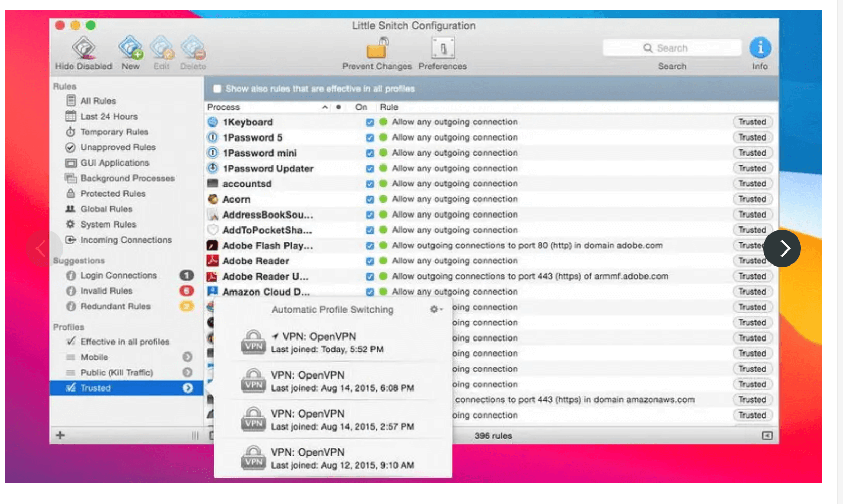
Task: Click the Amazon Cloud Drive app icon
Action: (212, 292)
